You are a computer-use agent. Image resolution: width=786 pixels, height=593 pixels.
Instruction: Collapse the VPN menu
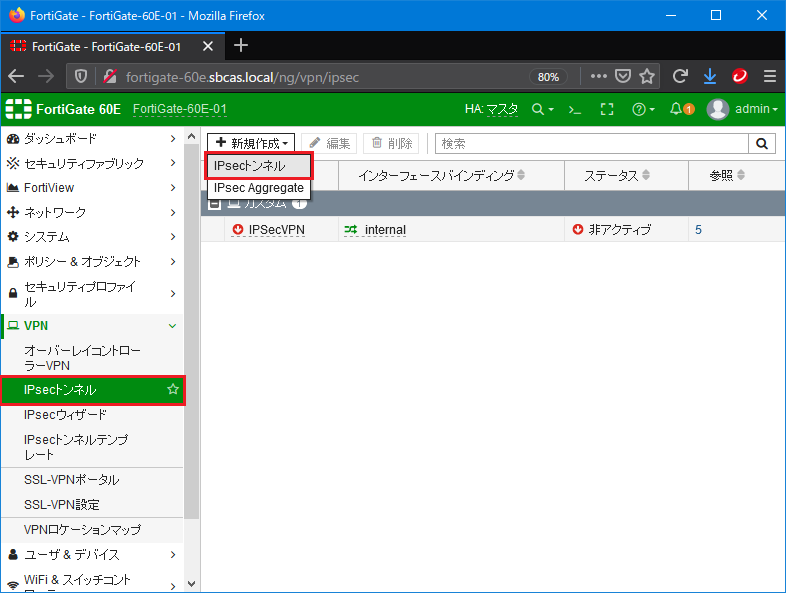coord(92,326)
